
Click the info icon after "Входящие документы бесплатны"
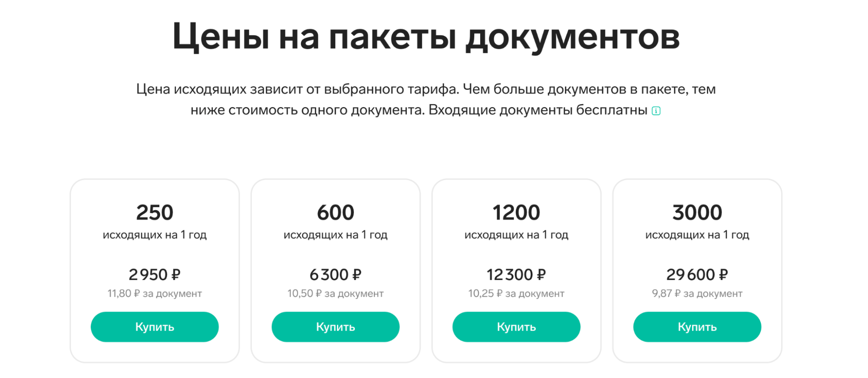pos(656,111)
